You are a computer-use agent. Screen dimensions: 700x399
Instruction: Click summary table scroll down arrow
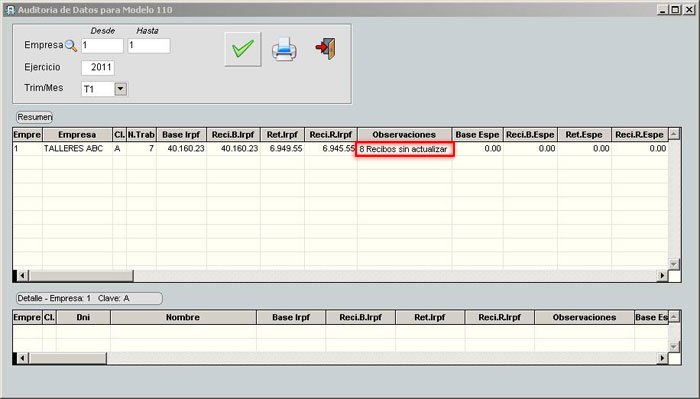tap(674, 264)
